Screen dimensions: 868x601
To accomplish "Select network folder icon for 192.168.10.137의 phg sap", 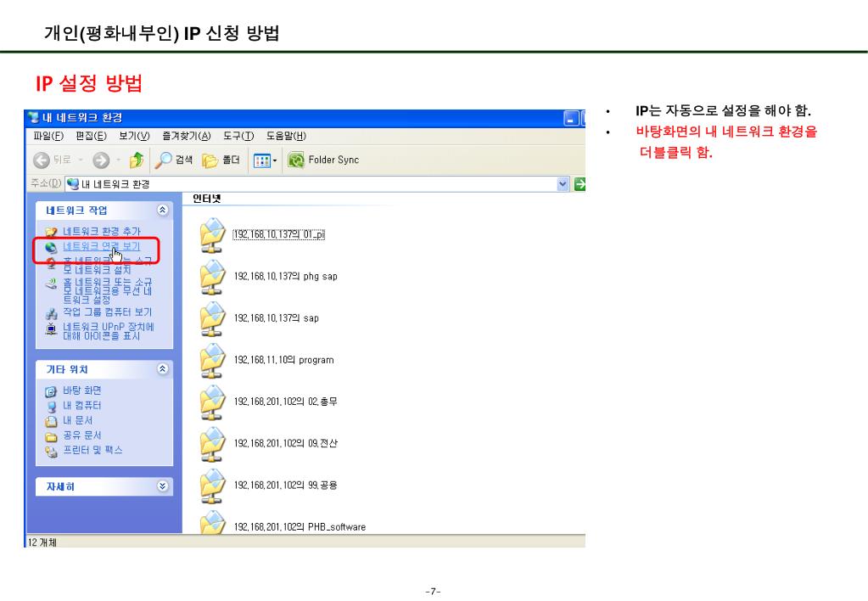I will [x=212, y=277].
